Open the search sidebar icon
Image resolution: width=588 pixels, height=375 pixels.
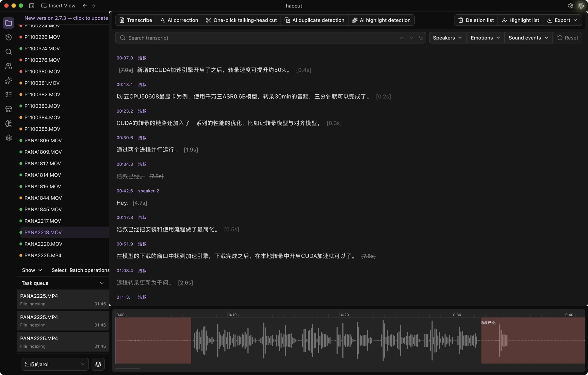coord(8,52)
